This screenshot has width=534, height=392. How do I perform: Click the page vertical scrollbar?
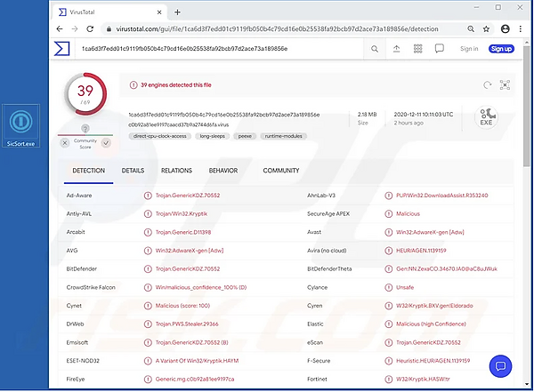pos(527,106)
